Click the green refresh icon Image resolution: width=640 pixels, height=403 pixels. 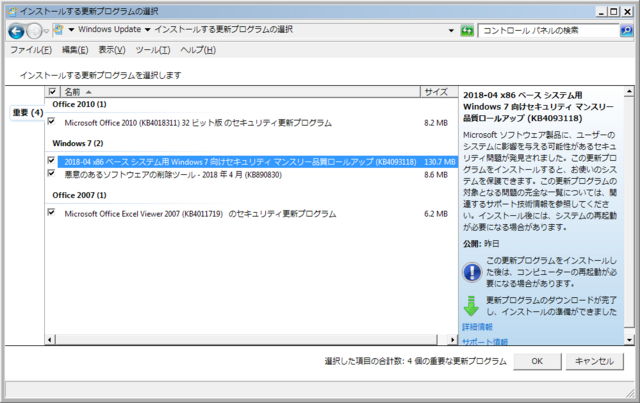(x=467, y=31)
